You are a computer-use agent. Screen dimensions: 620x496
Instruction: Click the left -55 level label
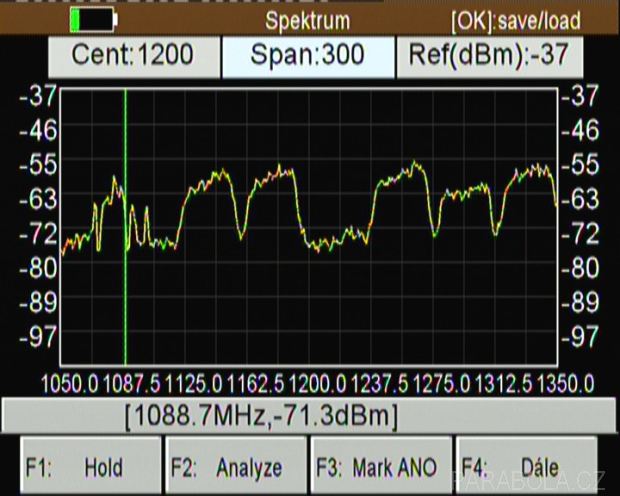click(x=38, y=165)
